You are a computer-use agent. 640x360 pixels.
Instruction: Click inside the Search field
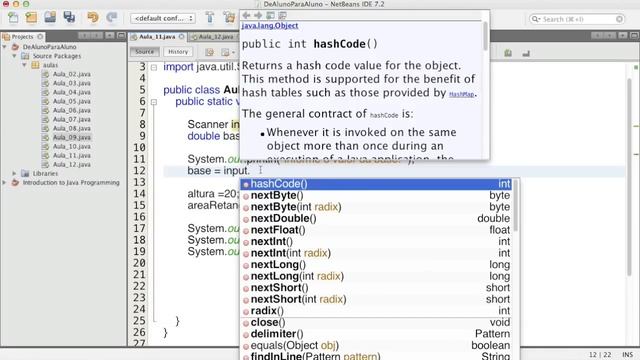[x=577, y=19]
